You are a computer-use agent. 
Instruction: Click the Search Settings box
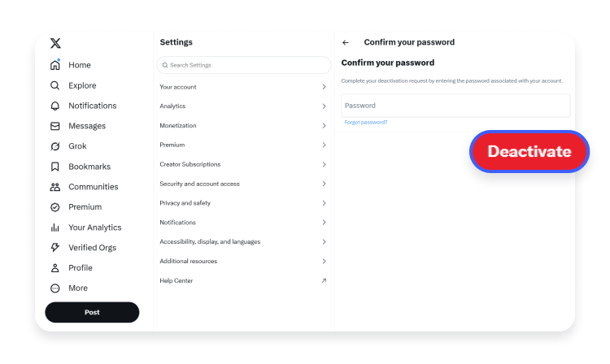pos(244,65)
